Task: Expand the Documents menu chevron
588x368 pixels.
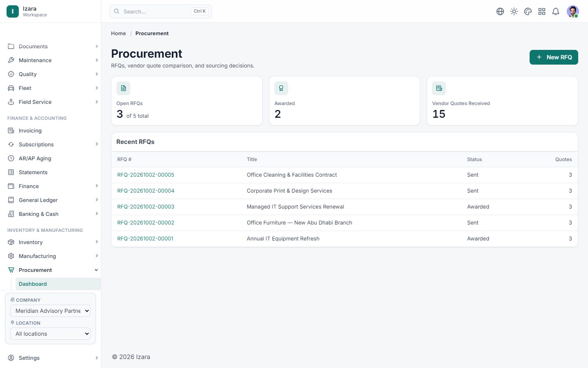Action: point(97,46)
